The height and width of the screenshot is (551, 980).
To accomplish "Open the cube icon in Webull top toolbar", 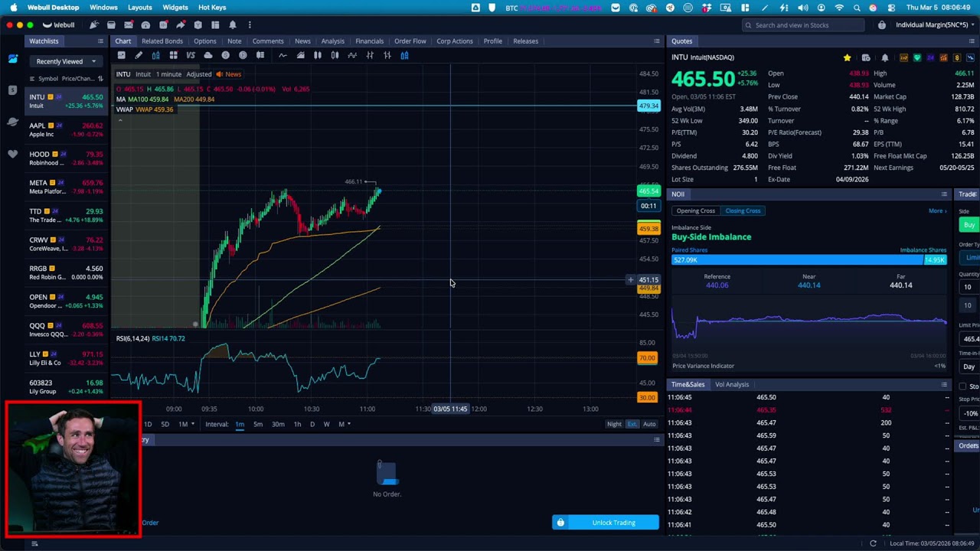I will point(198,24).
